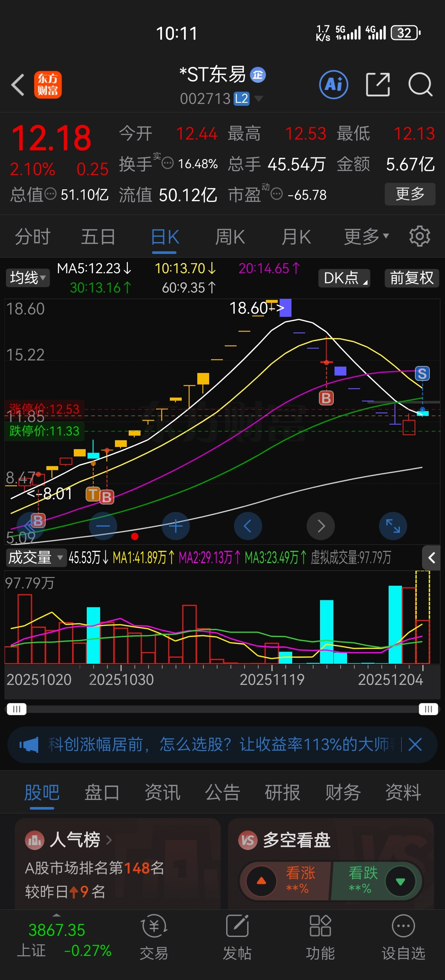Open 资料 tab
This screenshot has width=445, height=980.
click(403, 793)
